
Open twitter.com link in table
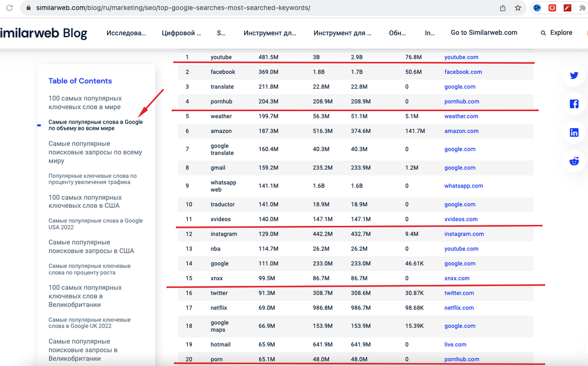click(459, 293)
